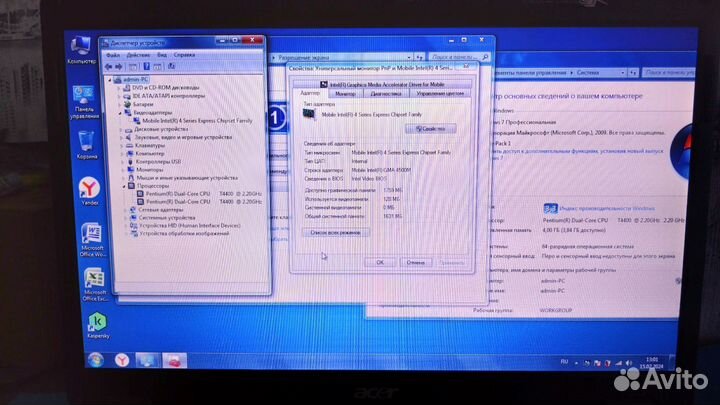Image resolution: width=720 pixels, height=405 pixels.
Task: Click the Индекс производительности Windows link
Action: point(607,208)
